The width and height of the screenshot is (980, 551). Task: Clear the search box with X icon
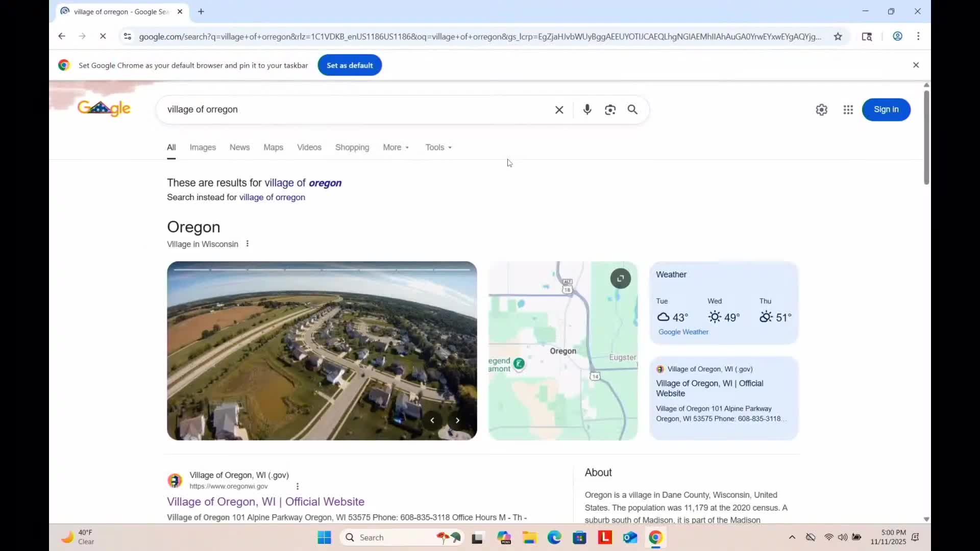(559, 110)
